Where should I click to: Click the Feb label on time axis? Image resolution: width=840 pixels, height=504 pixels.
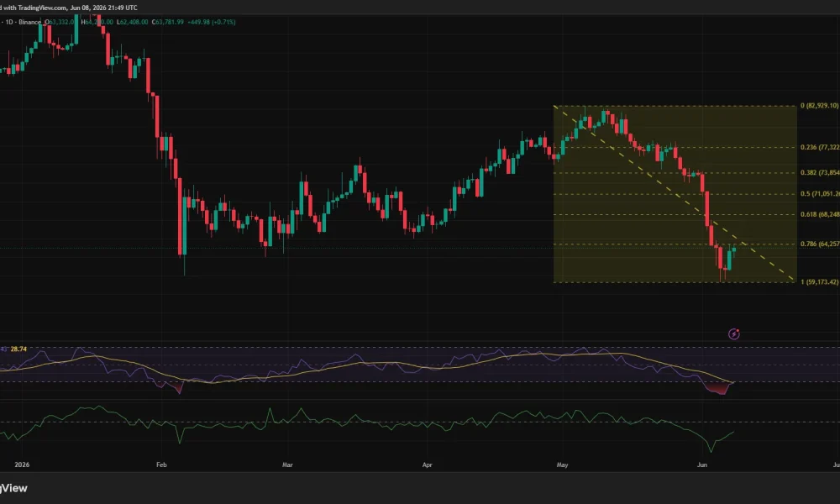[161, 465]
